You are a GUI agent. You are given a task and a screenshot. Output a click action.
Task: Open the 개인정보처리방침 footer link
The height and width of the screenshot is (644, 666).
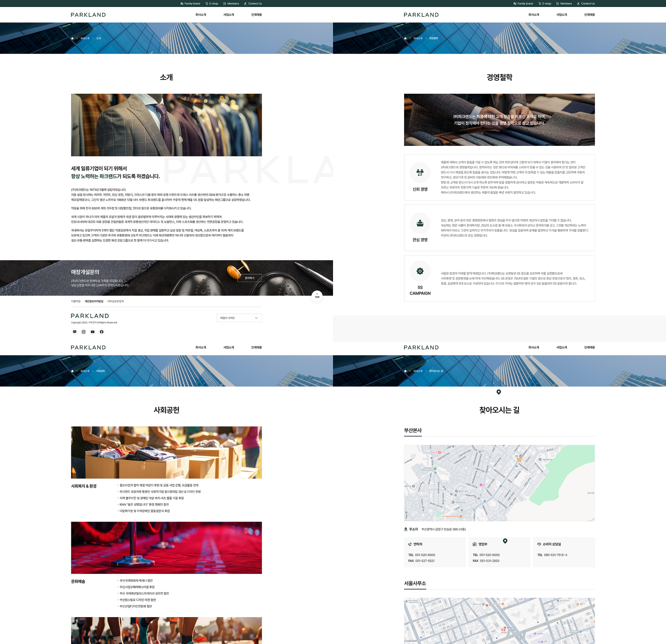click(94, 301)
